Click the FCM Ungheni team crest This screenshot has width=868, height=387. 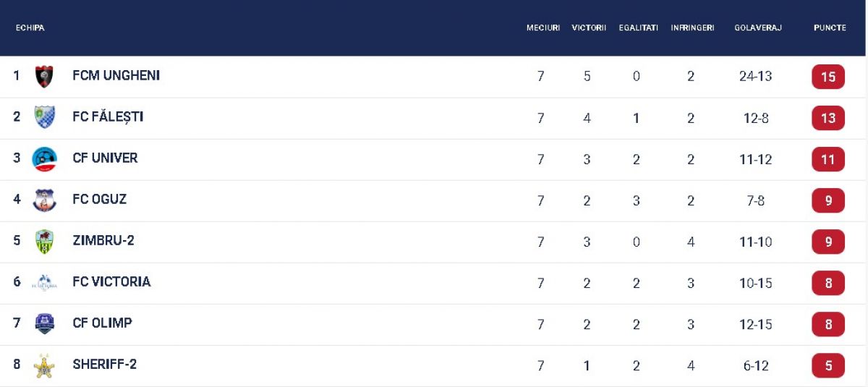pyautogui.click(x=44, y=76)
